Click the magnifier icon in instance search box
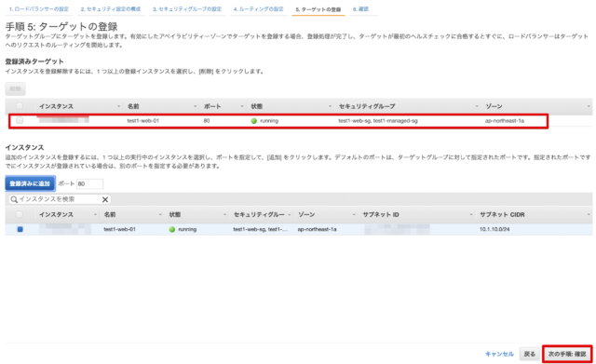The image size is (596, 364). [14, 199]
